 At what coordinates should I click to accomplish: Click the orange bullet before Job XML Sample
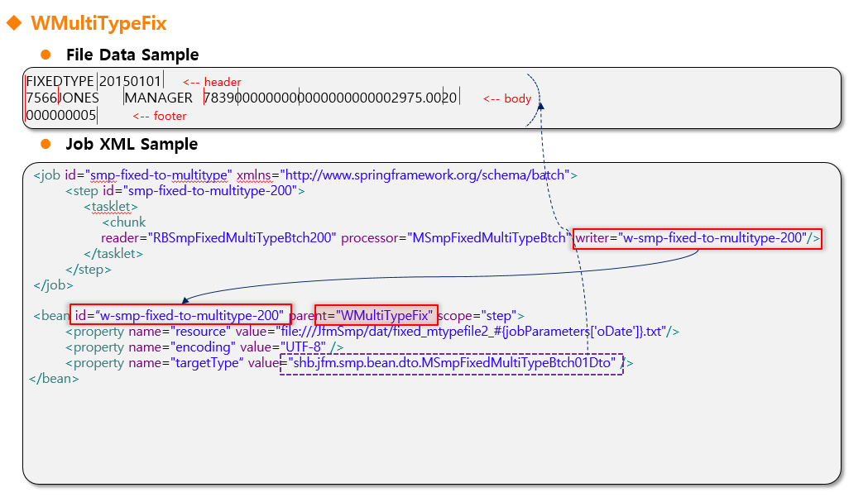click(46, 145)
